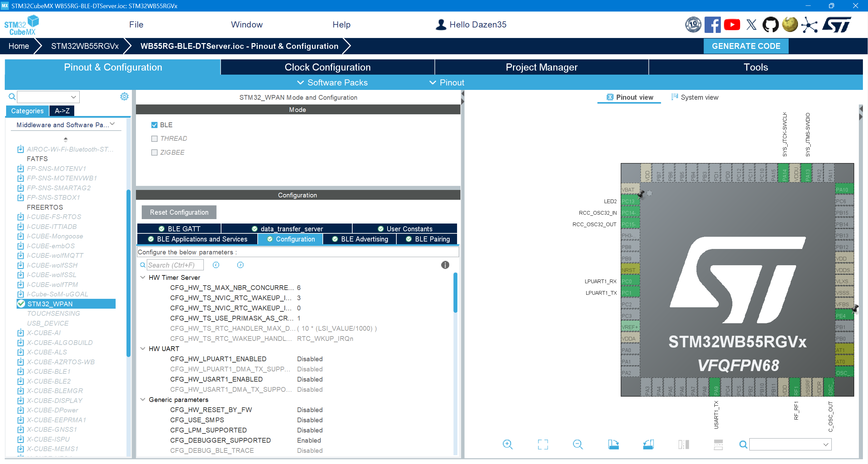
Task: Fit the pinout view to the window
Action: coord(543,444)
